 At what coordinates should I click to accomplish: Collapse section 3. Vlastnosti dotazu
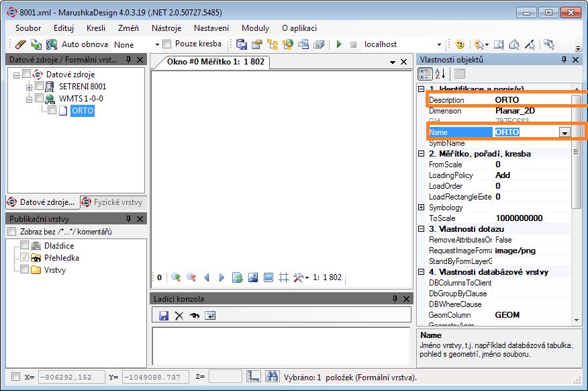tap(421, 229)
